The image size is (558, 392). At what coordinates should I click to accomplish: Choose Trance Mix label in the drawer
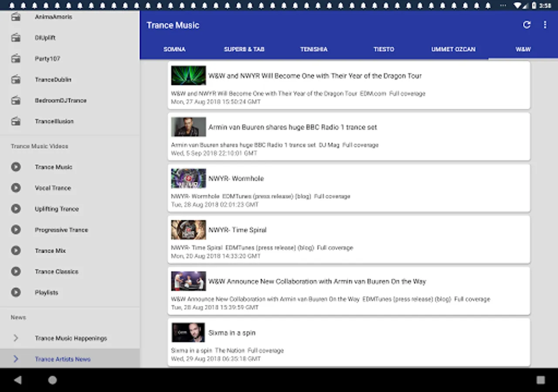tap(50, 250)
